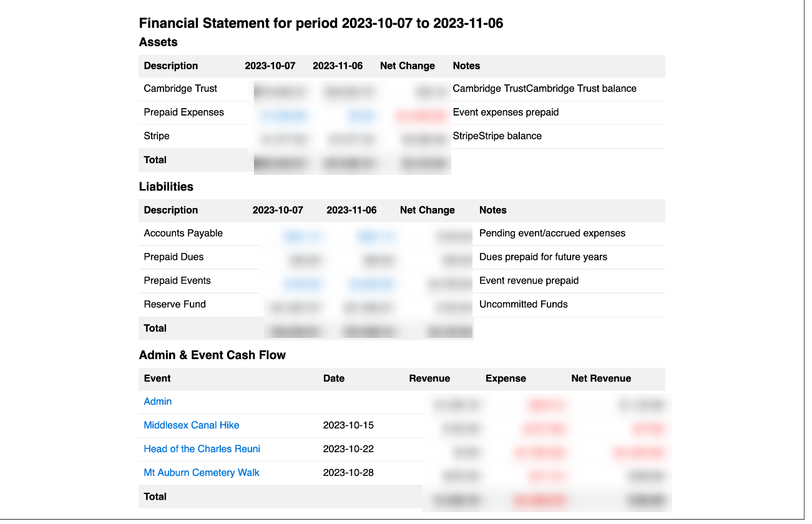The width and height of the screenshot is (812, 524).
Task: Click the Net Change header in Assets table
Action: click(x=407, y=66)
